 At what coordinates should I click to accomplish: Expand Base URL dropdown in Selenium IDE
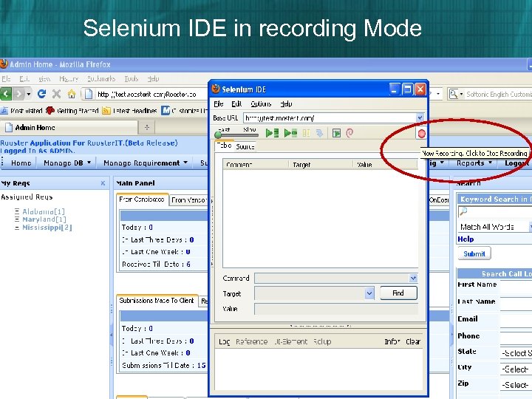click(420, 117)
